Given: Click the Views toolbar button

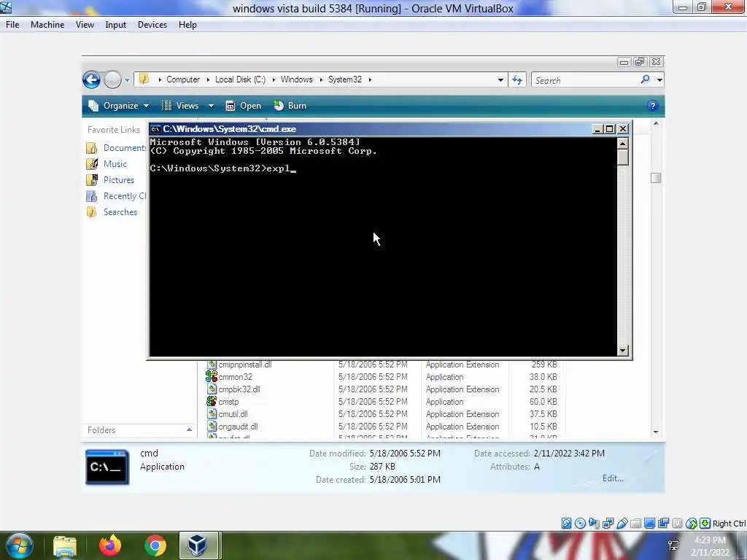Looking at the screenshot, I should click(180, 106).
